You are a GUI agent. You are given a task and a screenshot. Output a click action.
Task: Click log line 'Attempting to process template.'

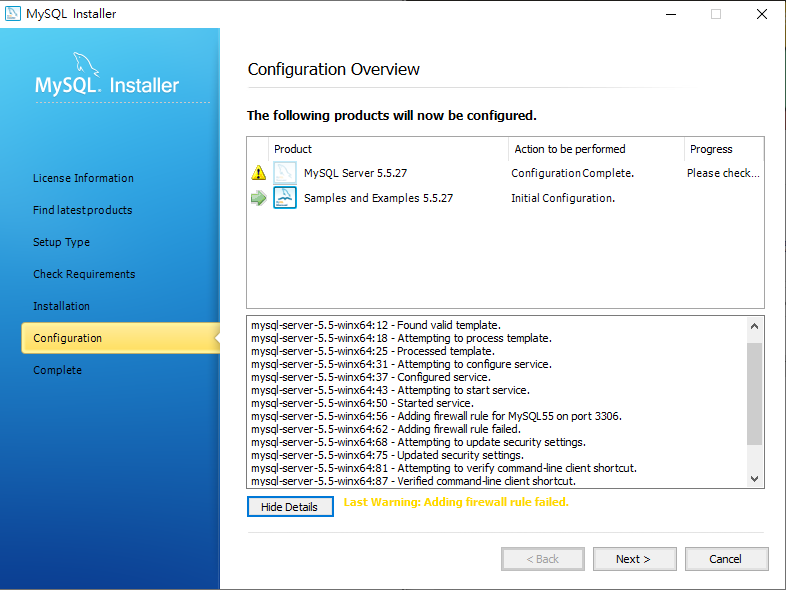click(401, 338)
